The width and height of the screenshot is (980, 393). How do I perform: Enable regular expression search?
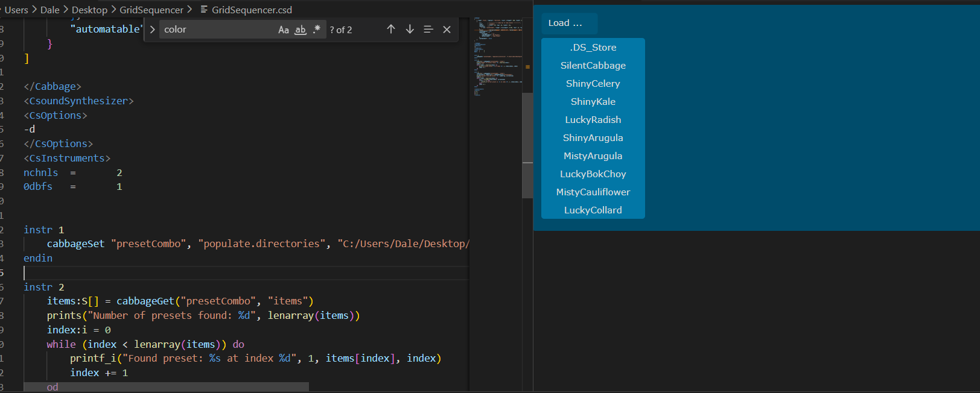click(x=317, y=30)
